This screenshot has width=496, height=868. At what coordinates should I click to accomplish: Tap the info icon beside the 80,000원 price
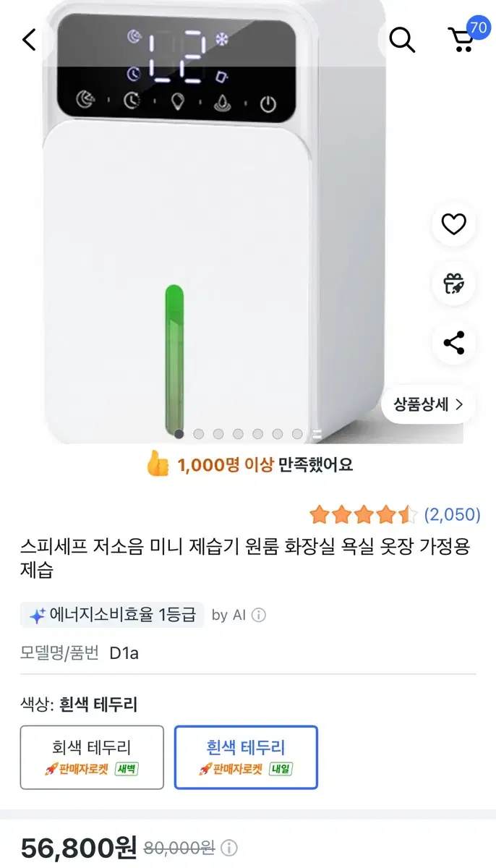click(x=229, y=848)
